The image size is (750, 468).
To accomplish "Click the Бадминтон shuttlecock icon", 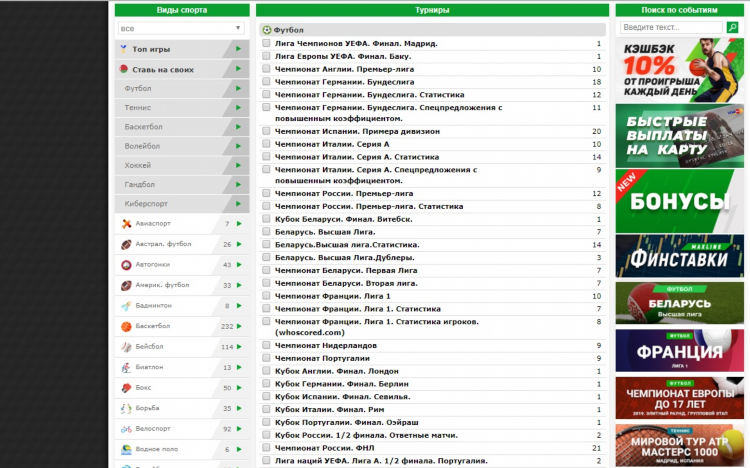I will click(126, 306).
